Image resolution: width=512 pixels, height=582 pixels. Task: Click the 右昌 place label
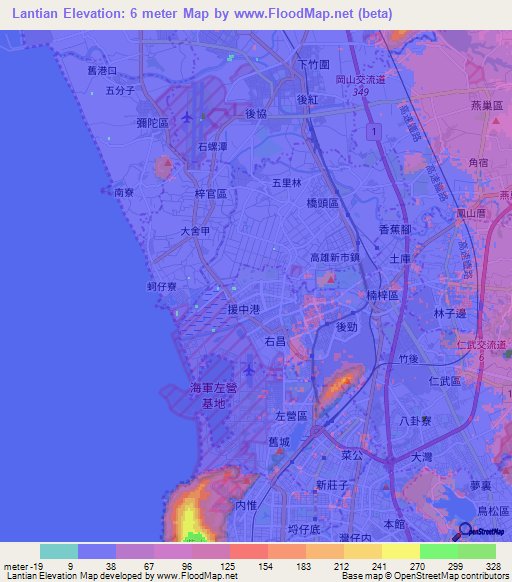(x=275, y=341)
